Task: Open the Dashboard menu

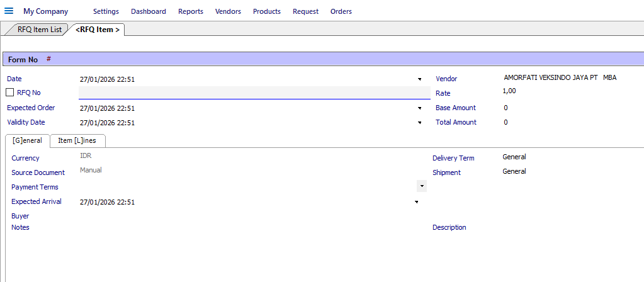Action: pos(149,11)
